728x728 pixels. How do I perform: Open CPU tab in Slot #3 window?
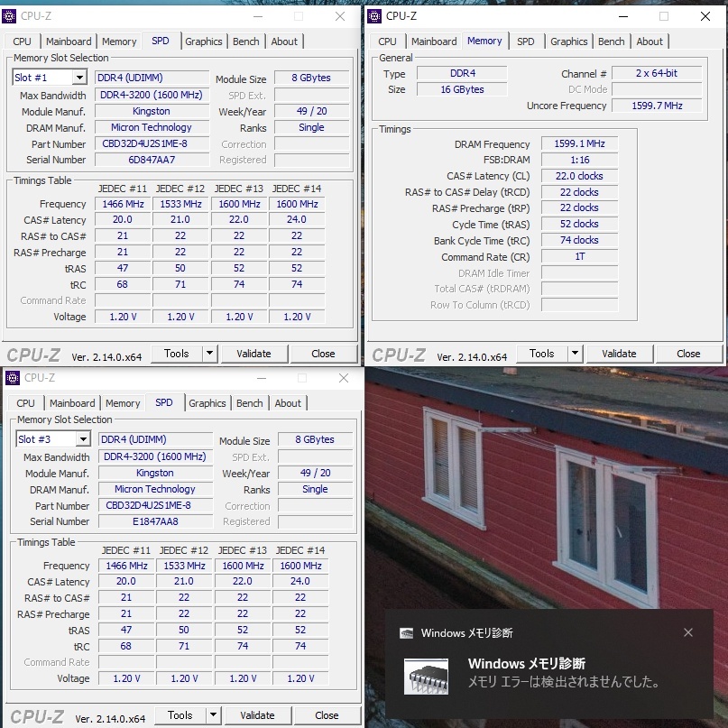coord(25,403)
